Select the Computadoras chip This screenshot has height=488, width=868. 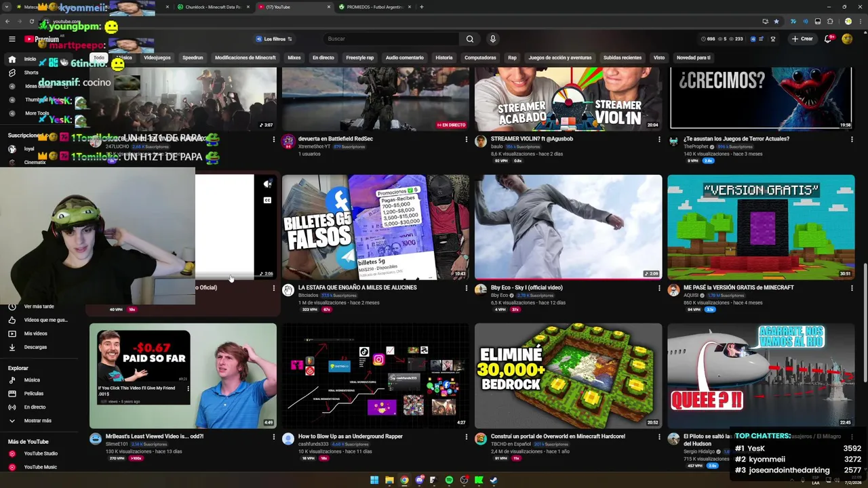[x=480, y=58]
